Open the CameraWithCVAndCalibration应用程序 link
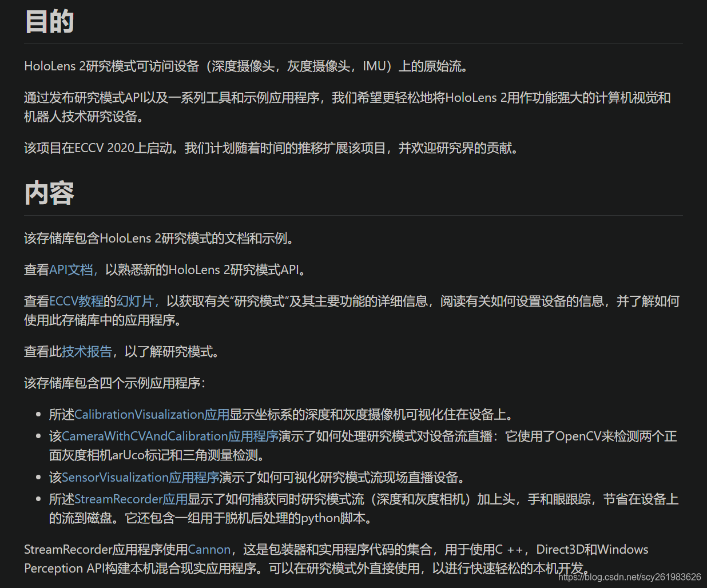Screen dimensions: 707x588 click(x=170, y=436)
